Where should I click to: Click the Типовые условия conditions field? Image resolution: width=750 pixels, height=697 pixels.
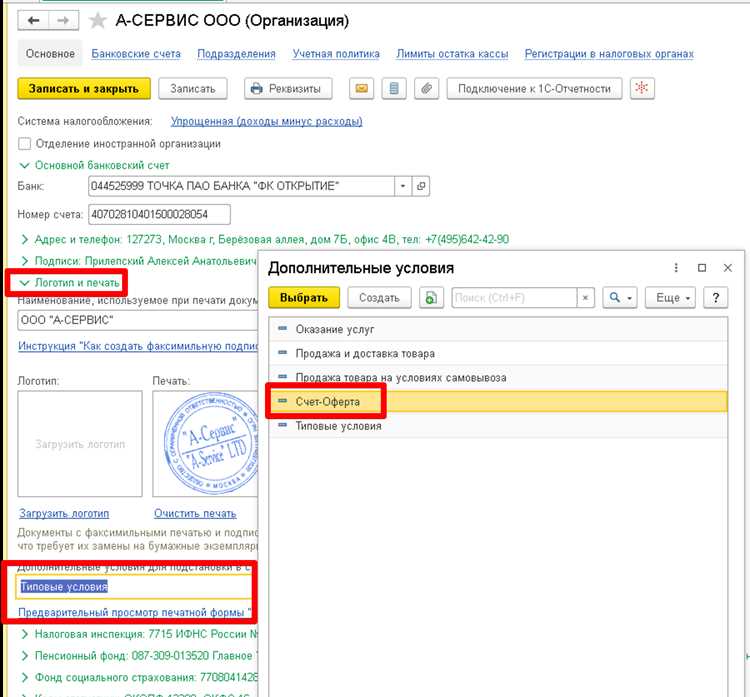tap(134, 586)
